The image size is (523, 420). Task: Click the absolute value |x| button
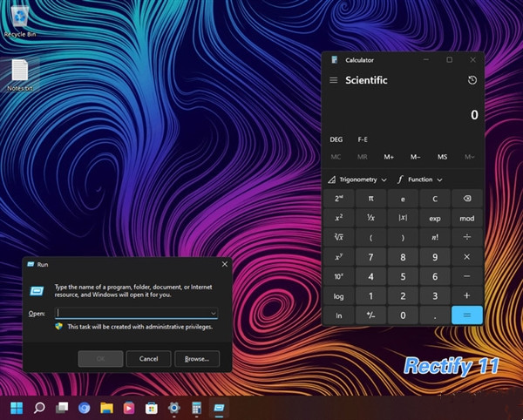tap(403, 218)
